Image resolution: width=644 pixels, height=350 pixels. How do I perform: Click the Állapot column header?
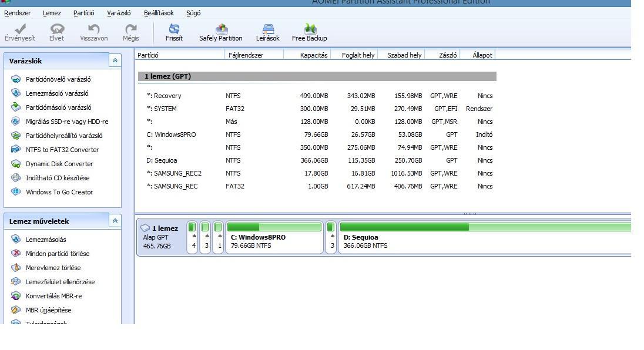coord(478,55)
